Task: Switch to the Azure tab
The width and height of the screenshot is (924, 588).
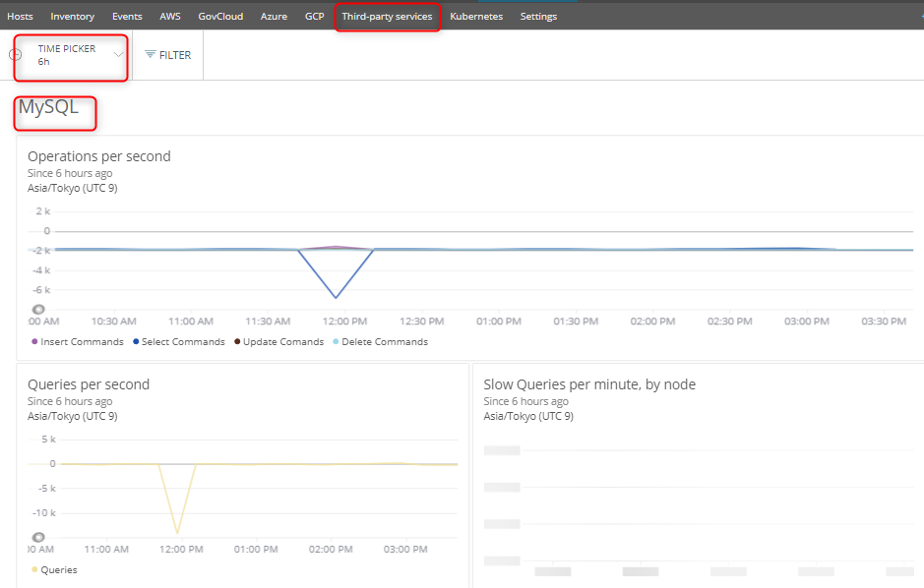Action: (x=274, y=17)
